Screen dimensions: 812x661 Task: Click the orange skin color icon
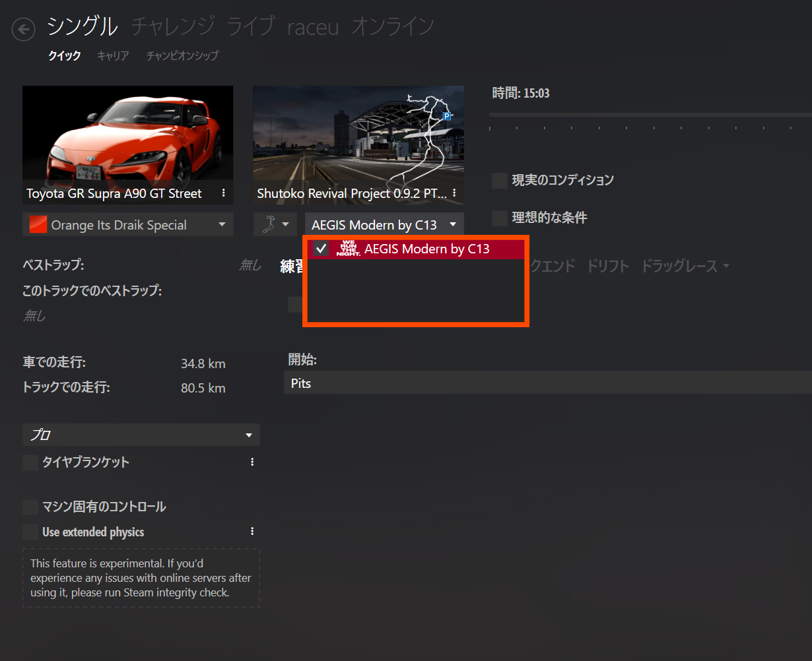38,225
